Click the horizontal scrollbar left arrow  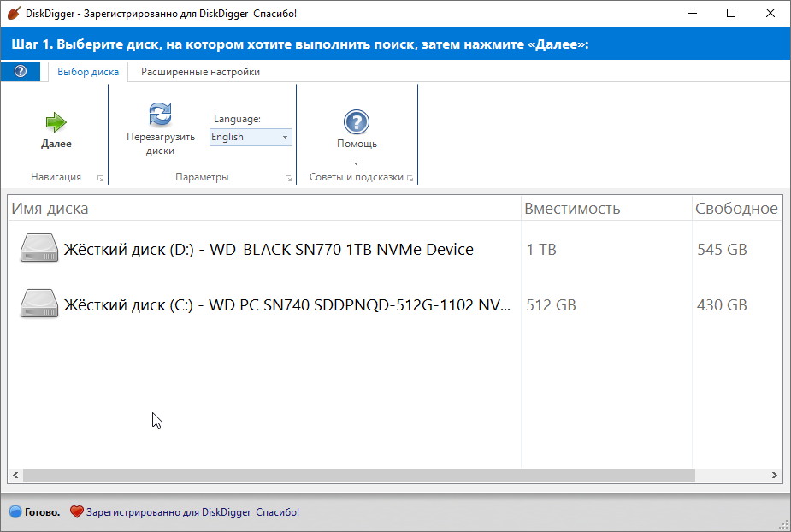pyautogui.click(x=15, y=475)
